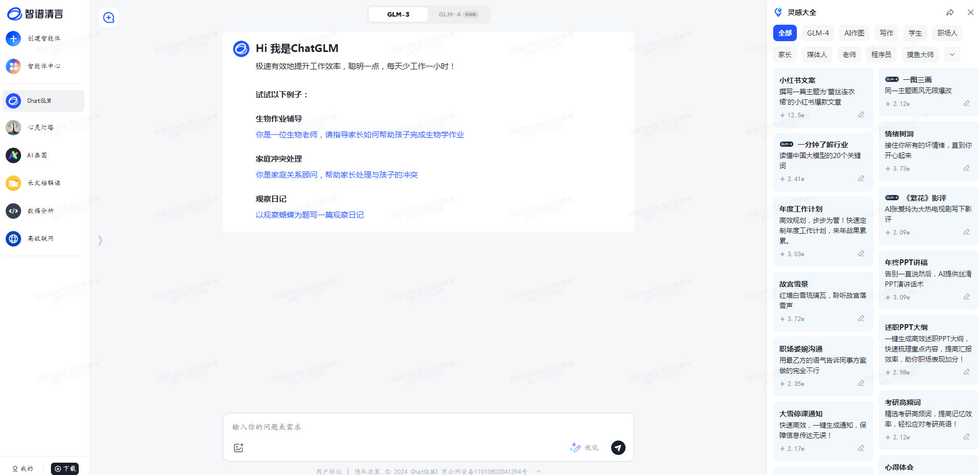Viewport: 980px width, 475px height.
Task: Select the 老师 category filter
Action: (x=849, y=55)
